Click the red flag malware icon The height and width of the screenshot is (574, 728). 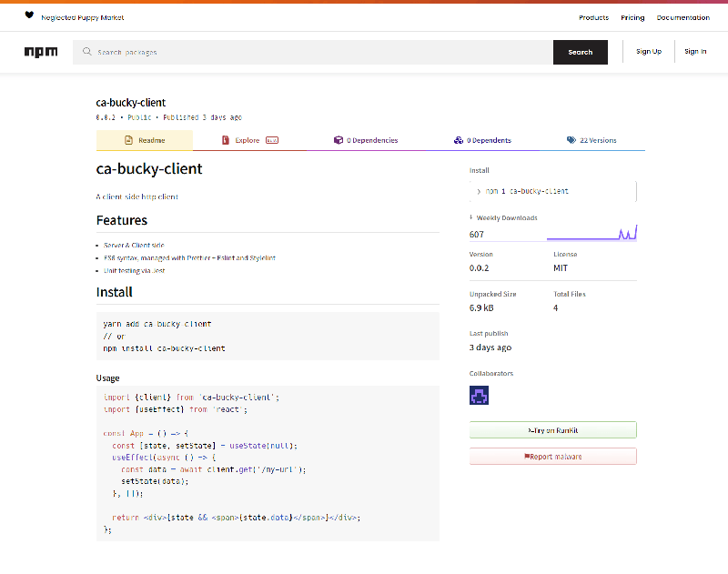click(527, 456)
